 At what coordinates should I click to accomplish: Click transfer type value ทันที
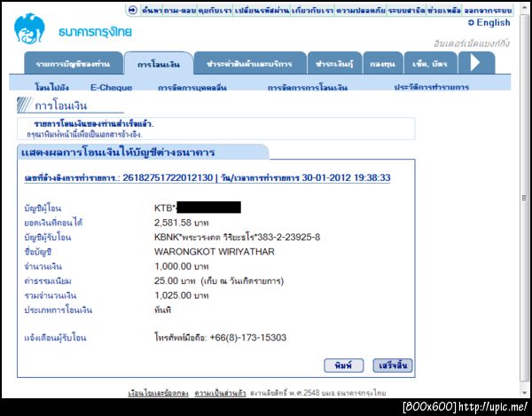[x=162, y=310]
